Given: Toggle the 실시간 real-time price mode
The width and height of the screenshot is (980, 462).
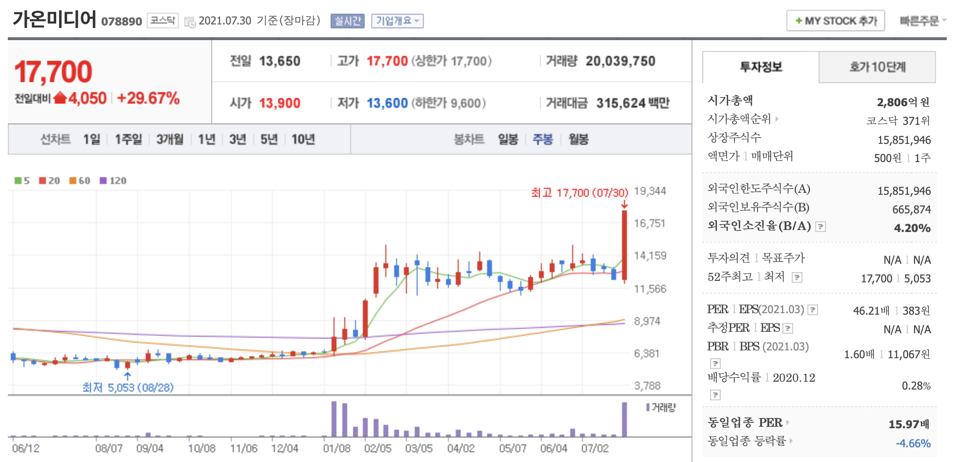Looking at the screenshot, I should 347,21.
